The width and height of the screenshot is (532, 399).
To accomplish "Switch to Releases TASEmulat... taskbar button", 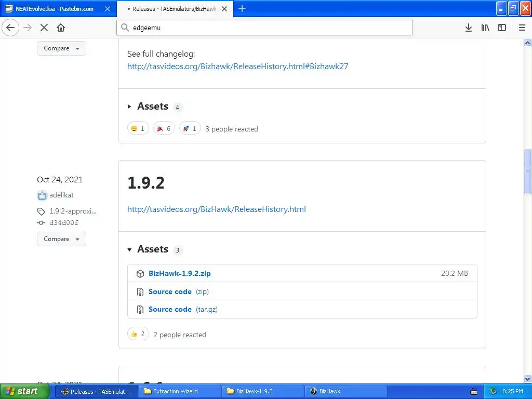I will coord(96,391).
